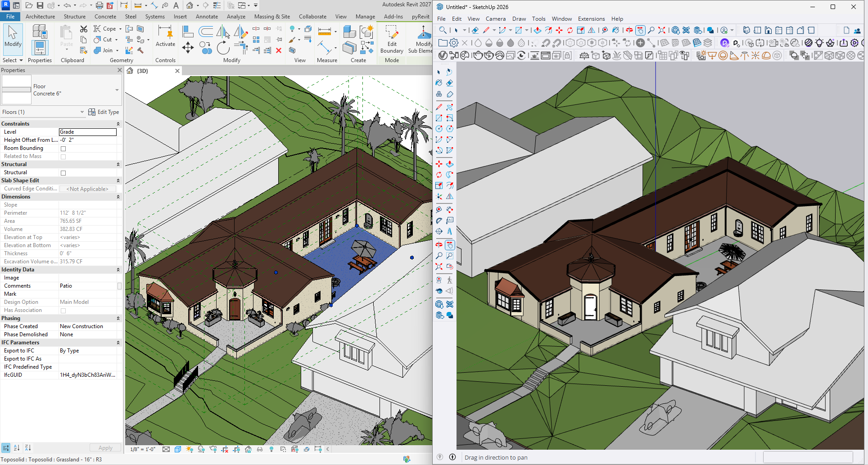Collapse the Identity Data section
Viewport: 868px width, 465px height.
click(x=118, y=270)
